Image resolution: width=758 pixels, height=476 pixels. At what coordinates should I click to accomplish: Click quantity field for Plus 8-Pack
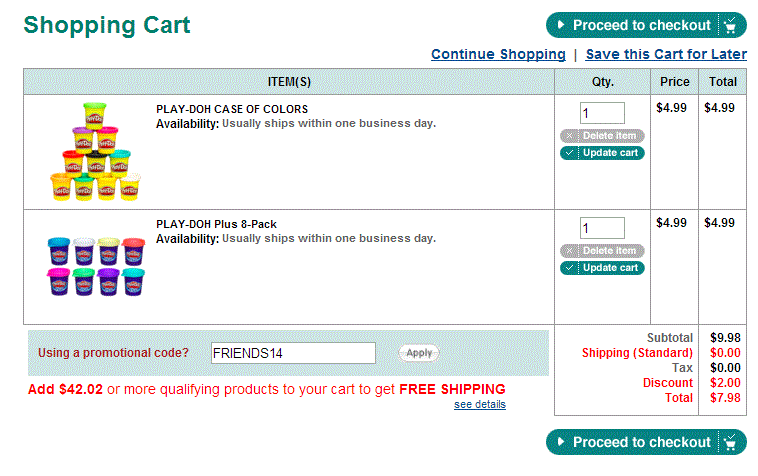(x=602, y=228)
